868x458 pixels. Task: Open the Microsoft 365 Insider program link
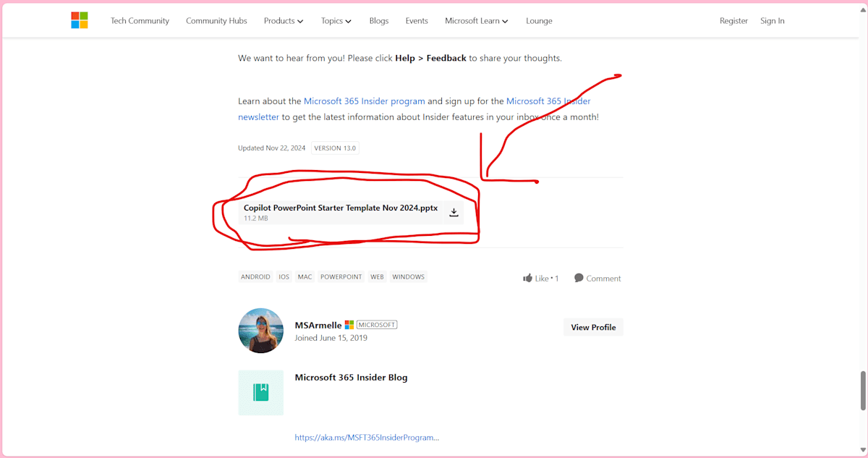pos(365,101)
